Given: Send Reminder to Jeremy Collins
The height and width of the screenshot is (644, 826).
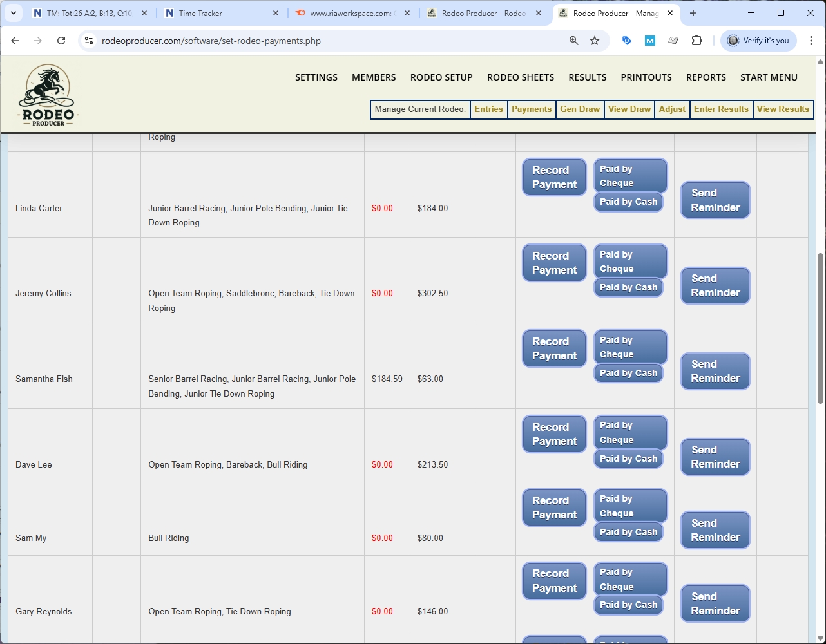Looking at the screenshot, I should 715,285.
